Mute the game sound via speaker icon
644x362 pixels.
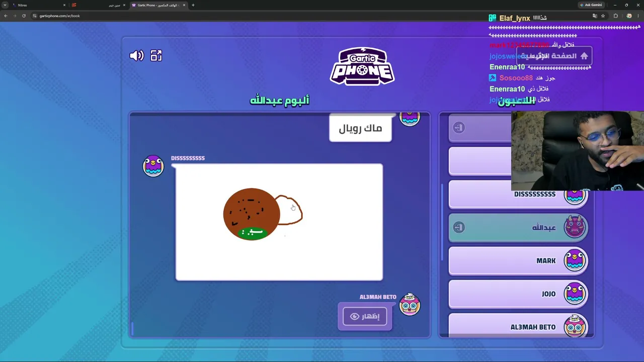click(136, 55)
